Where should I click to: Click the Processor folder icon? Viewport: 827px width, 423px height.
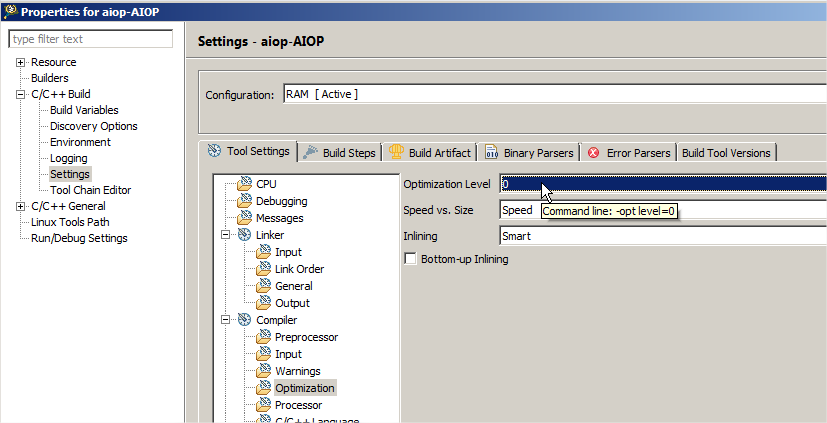tap(264, 405)
